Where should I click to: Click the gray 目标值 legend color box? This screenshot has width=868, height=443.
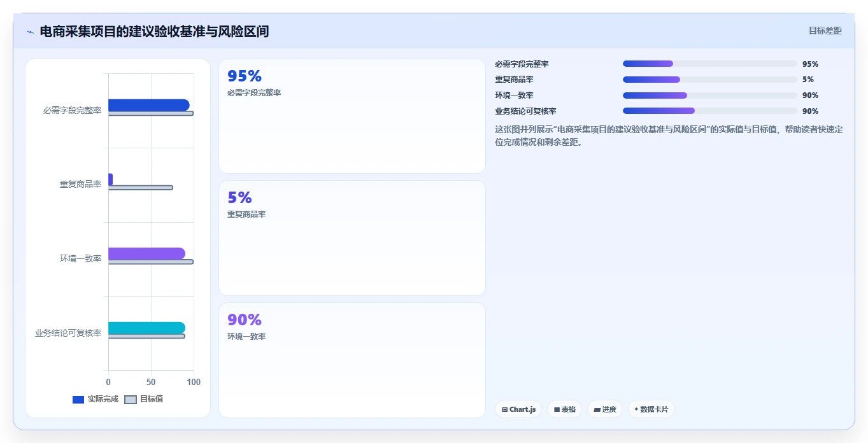pyautogui.click(x=130, y=400)
